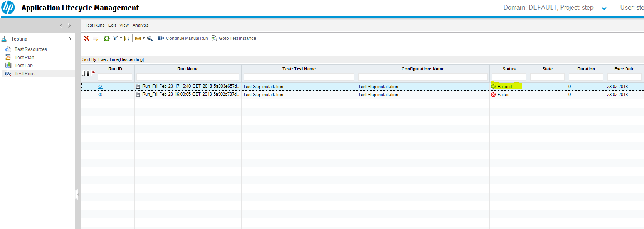This screenshot has width=644, height=229.
Task: Click the Run ID filter field
Action: pos(115,77)
